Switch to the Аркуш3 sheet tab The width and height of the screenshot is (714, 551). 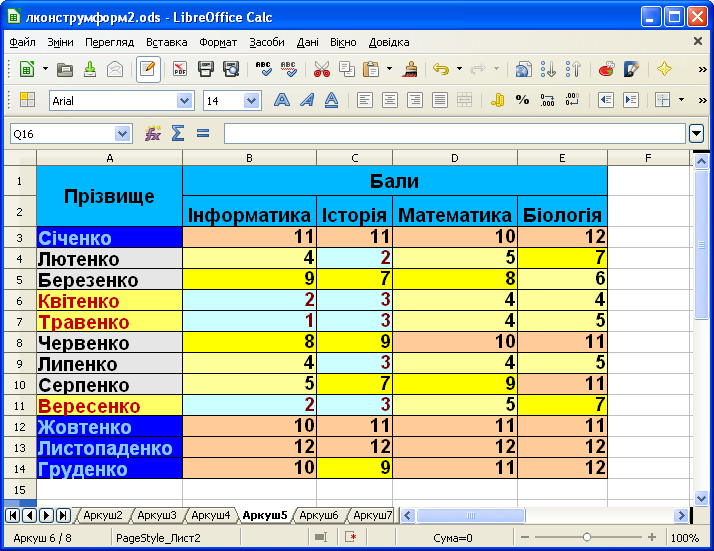[x=157, y=515]
